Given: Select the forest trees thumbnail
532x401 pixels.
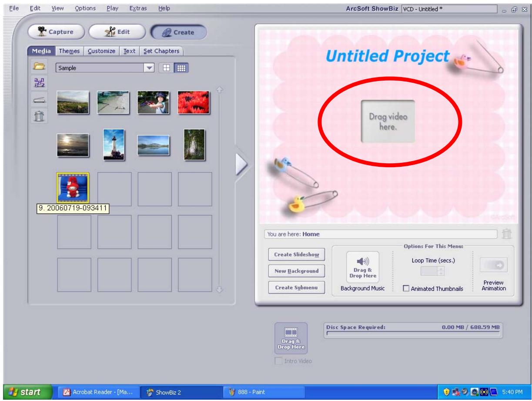Looking at the screenshot, I should (x=194, y=144).
